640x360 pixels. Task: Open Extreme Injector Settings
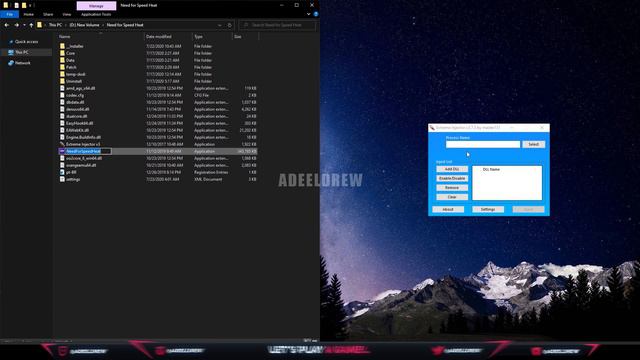(x=488, y=209)
